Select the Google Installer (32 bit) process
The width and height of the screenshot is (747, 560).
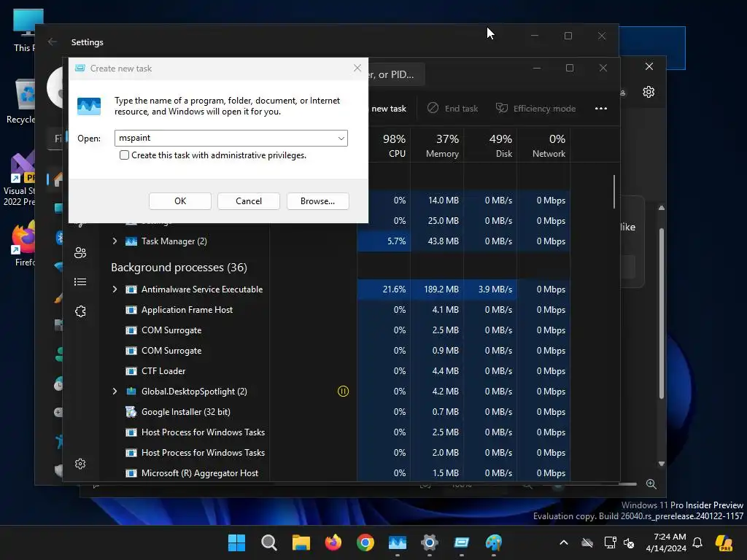pyautogui.click(x=186, y=412)
